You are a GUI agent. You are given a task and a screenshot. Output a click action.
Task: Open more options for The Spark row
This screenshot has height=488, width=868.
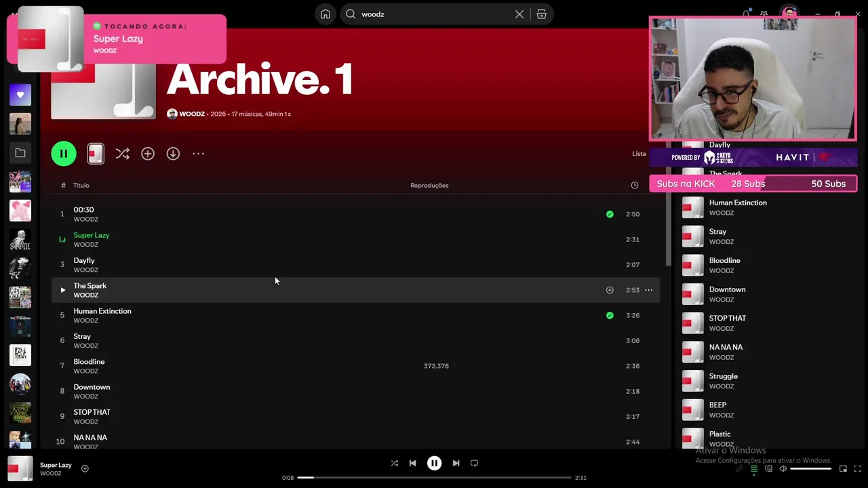tap(649, 290)
